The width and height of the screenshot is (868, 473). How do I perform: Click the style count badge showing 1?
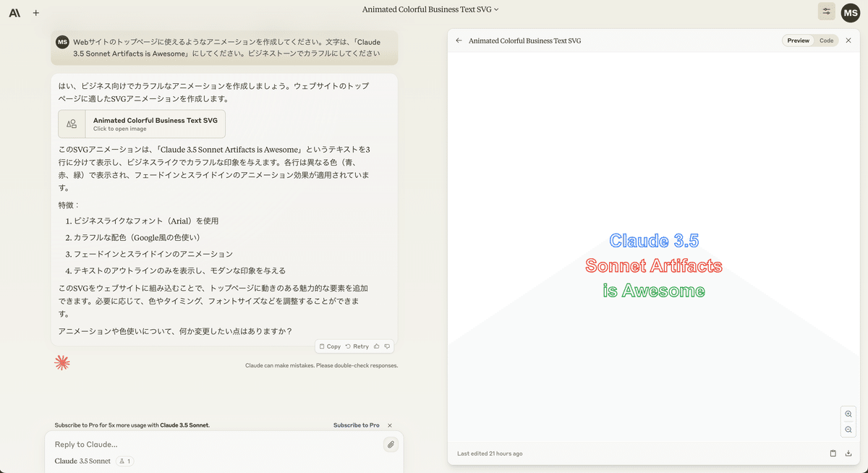click(x=125, y=461)
